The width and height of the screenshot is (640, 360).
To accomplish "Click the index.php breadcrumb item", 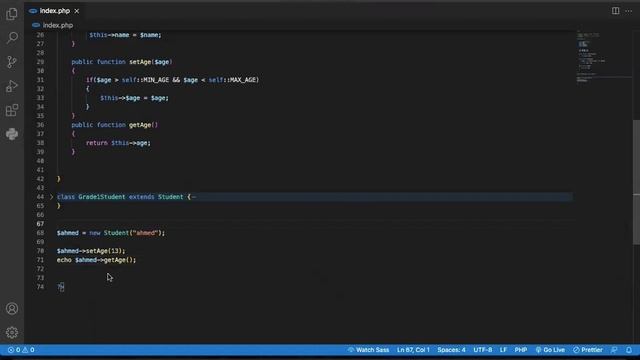I will (x=58, y=25).
